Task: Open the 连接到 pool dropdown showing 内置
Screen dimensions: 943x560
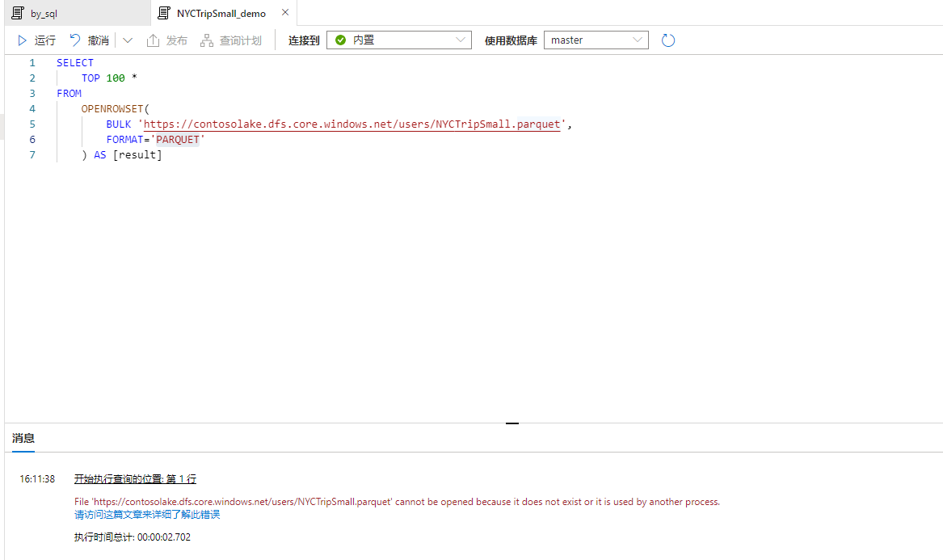Action: point(398,40)
